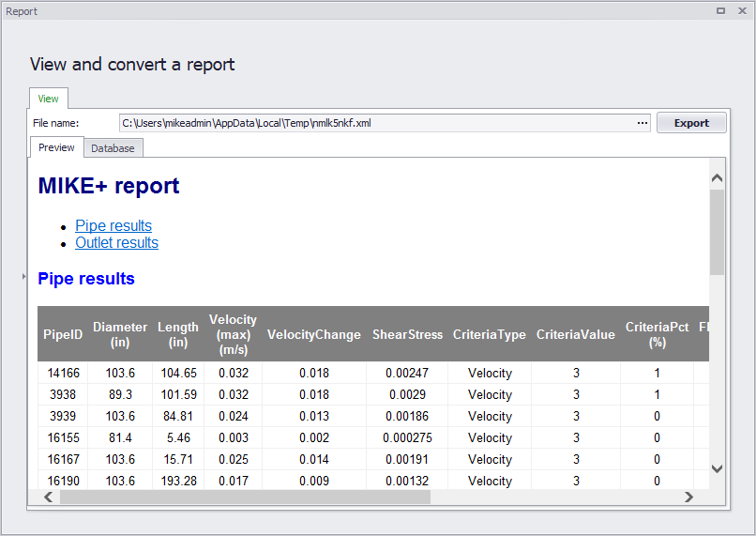Click the PipeID column header

click(63, 334)
